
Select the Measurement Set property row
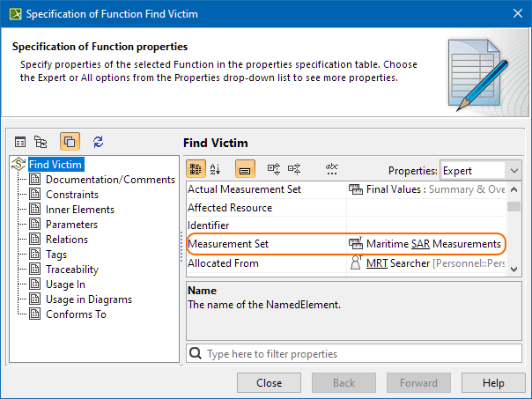264,243
